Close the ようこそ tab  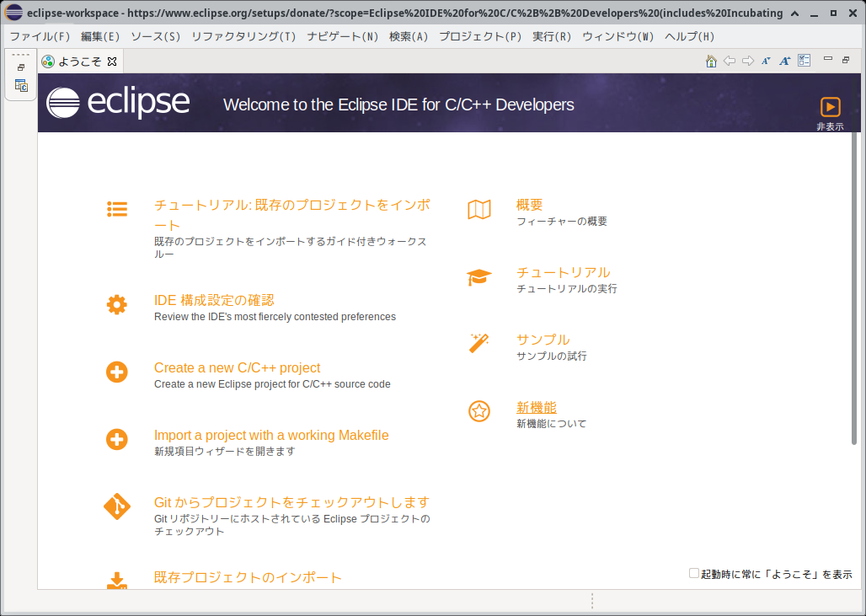coord(112,62)
